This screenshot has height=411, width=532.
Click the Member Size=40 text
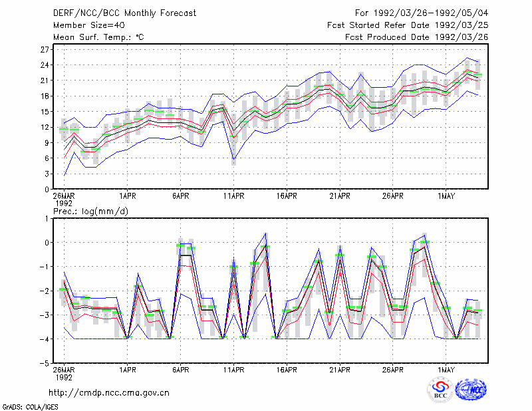click(89, 25)
